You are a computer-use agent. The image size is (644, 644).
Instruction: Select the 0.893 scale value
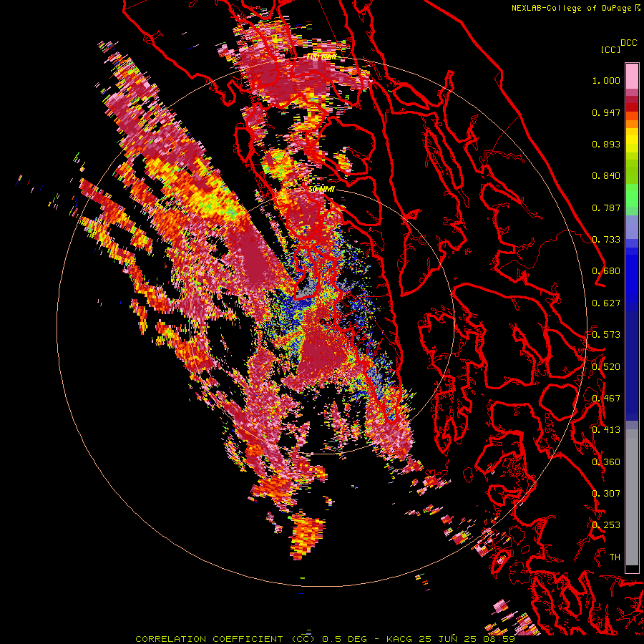point(606,144)
